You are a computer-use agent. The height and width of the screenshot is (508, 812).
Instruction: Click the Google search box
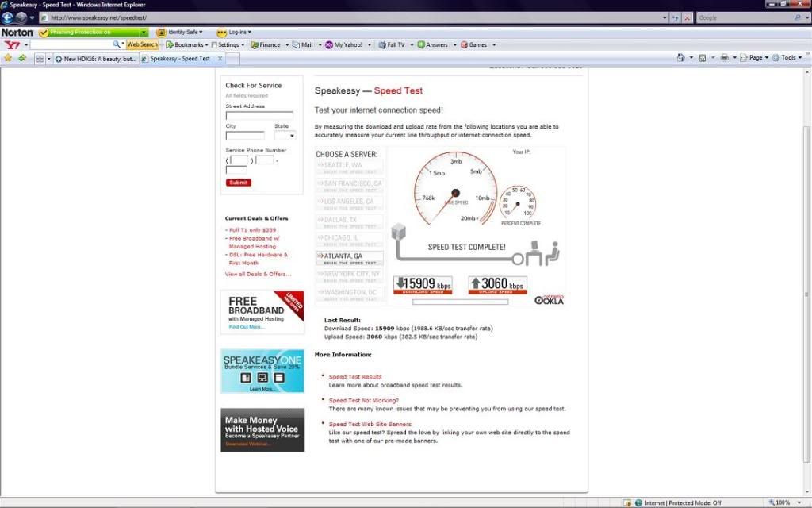click(x=744, y=17)
